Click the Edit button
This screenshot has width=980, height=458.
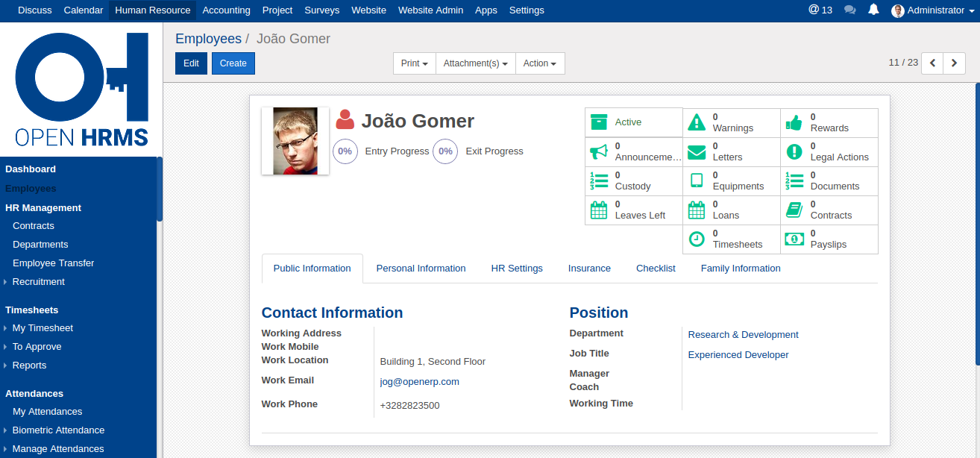click(x=191, y=63)
